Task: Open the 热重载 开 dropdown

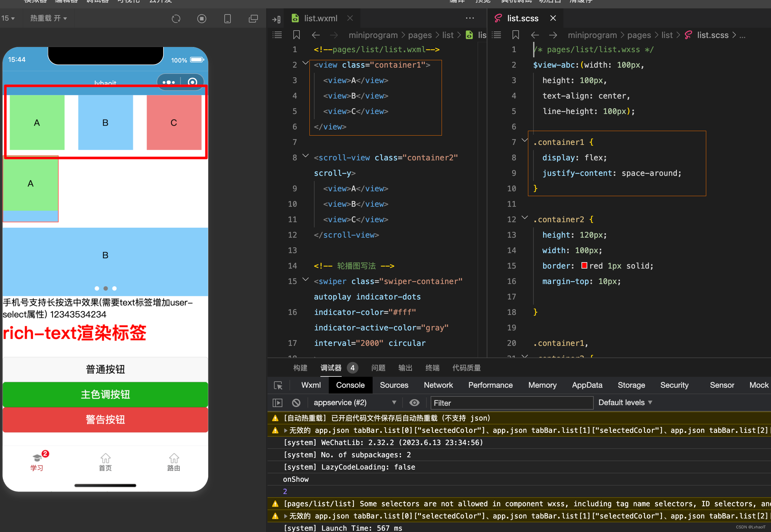Action: click(x=49, y=18)
